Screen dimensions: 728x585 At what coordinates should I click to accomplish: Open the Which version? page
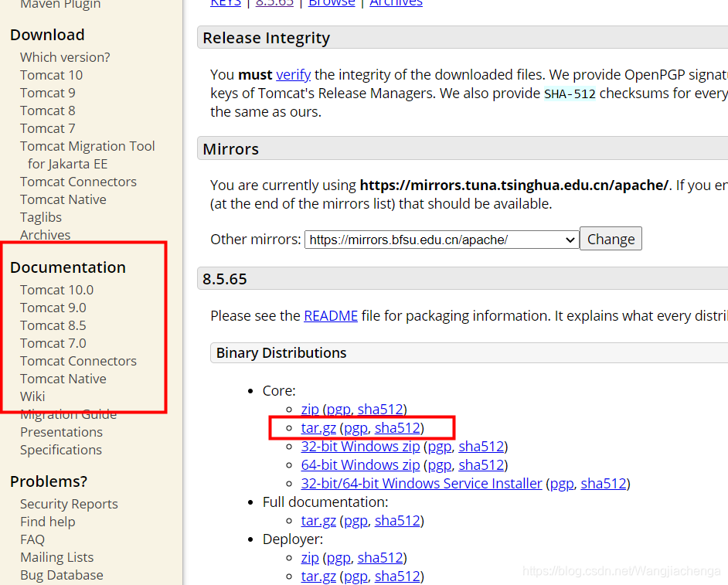(x=65, y=57)
